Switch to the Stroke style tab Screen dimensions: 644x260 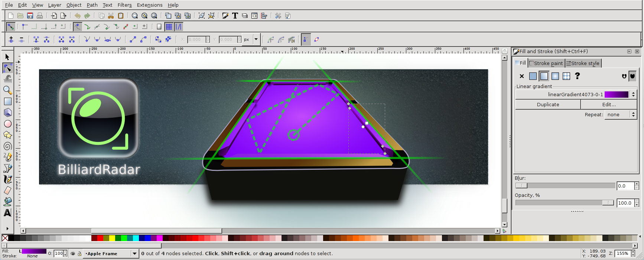click(582, 63)
